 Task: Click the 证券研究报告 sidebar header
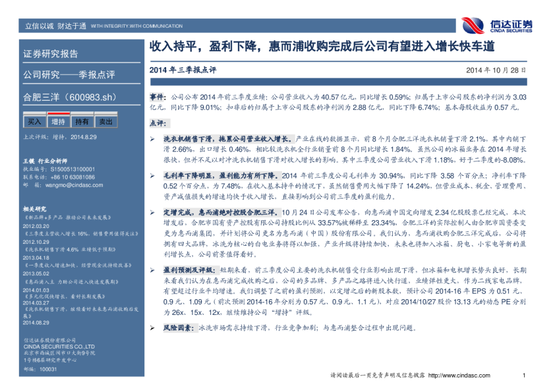pyautogui.click(x=51, y=53)
